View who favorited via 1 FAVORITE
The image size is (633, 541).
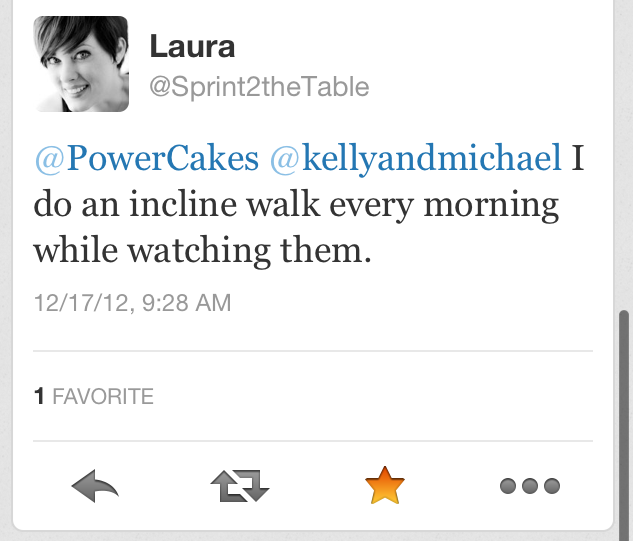pos(94,397)
